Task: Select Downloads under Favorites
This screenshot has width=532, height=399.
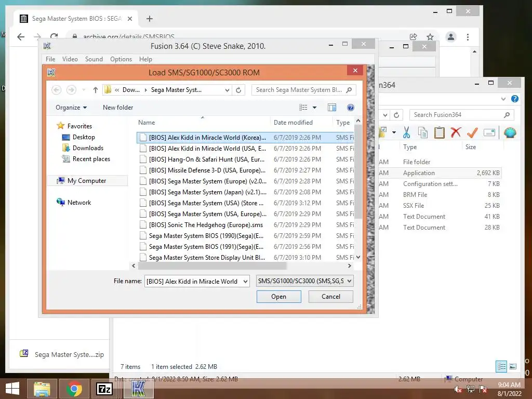Action: coord(88,148)
